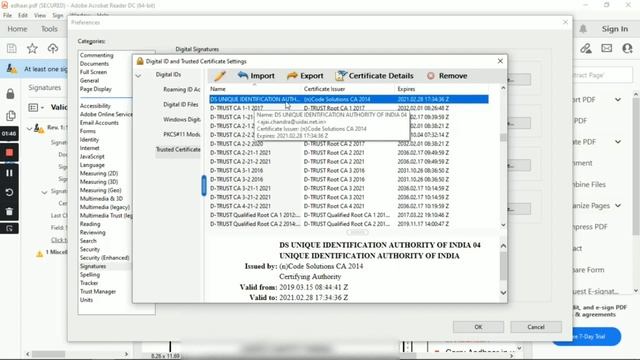Select Documents category
The height and width of the screenshot is (360, 640).
point(94,64)
